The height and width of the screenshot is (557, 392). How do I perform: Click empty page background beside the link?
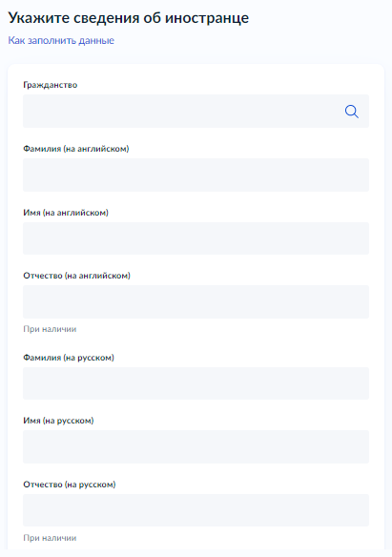click(249, 40)
